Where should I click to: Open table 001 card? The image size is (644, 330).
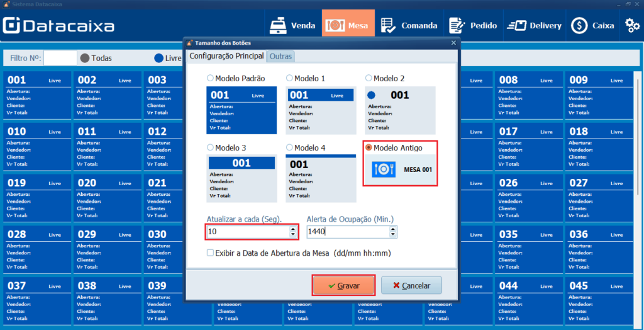pos(37,96)
